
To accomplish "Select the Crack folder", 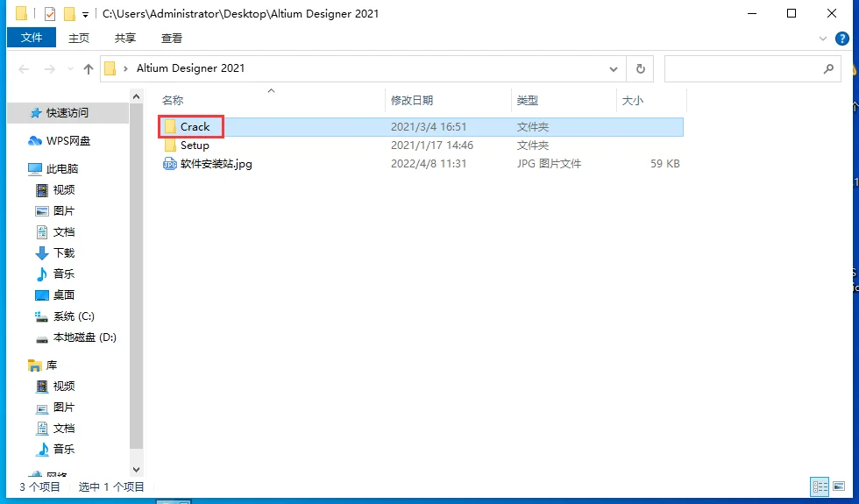I will click(x=195, y=126).
